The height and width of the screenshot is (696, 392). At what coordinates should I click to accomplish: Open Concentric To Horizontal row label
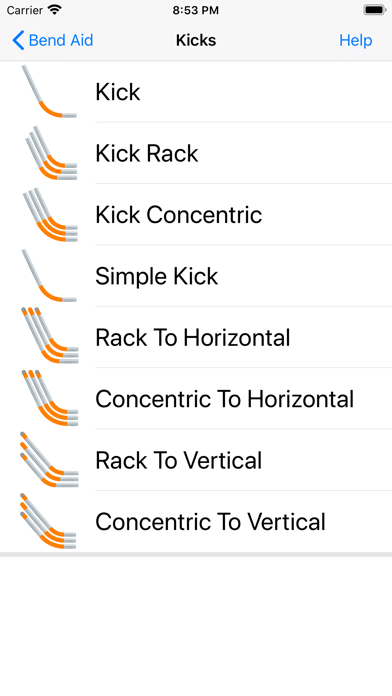tap(225, 399)
